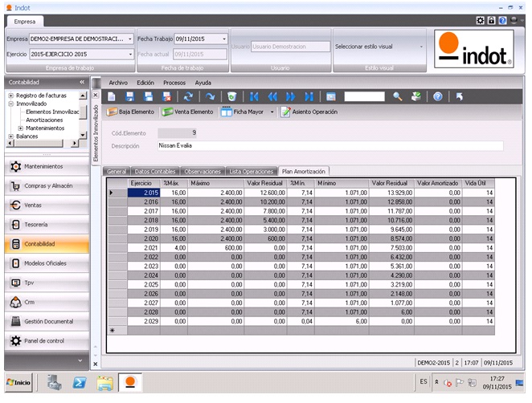Switch to the Datos Contables tab
The height and width of the screenshot is (403, 532).
[154, 171]
